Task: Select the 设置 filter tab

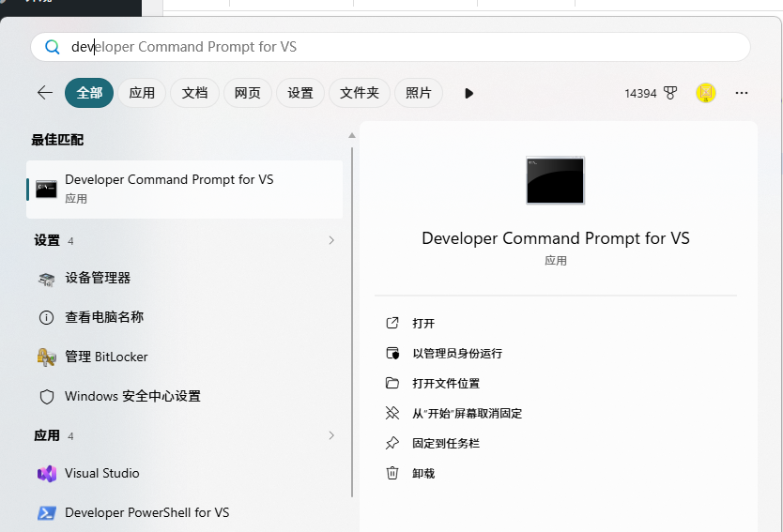Action: pyautogui.click(x=300, y=93)
